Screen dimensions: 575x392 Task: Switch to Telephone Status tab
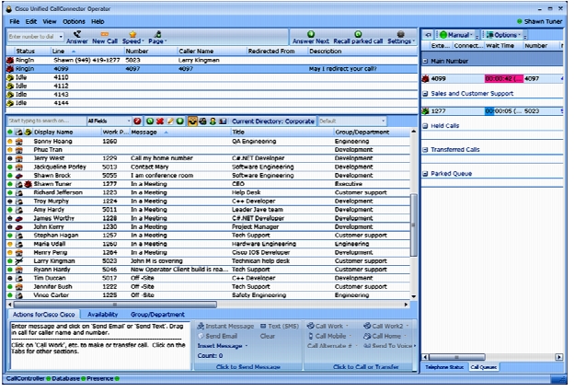444,367
